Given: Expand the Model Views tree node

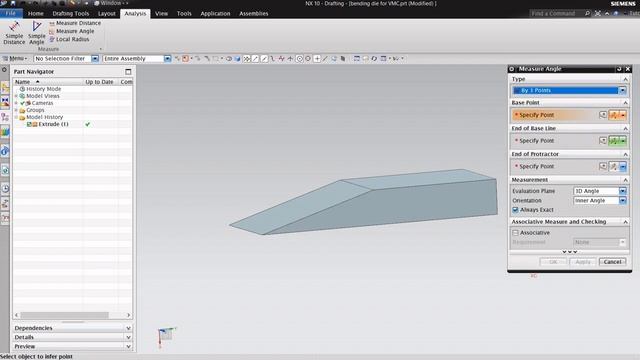Looking at the screenshot, I should [16, 96].
